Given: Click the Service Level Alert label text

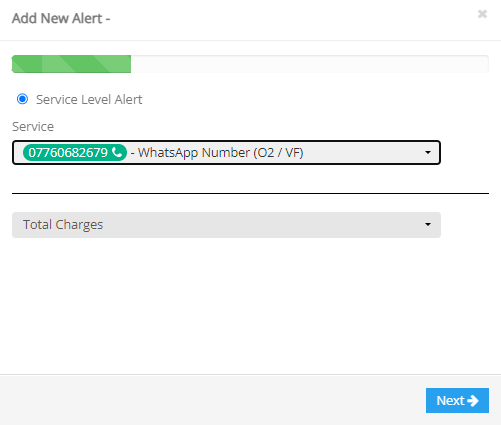Looking at the screenshot, I should click(89, 100).
